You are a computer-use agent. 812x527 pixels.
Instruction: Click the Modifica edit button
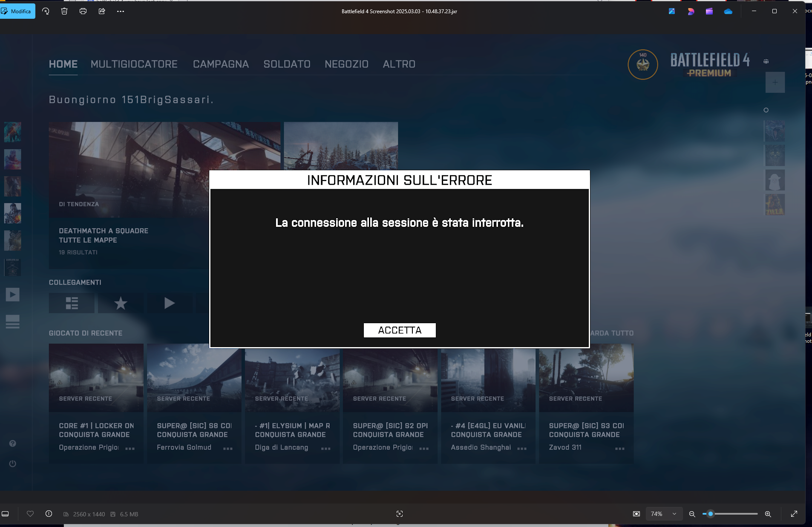[x=17, y=11]
